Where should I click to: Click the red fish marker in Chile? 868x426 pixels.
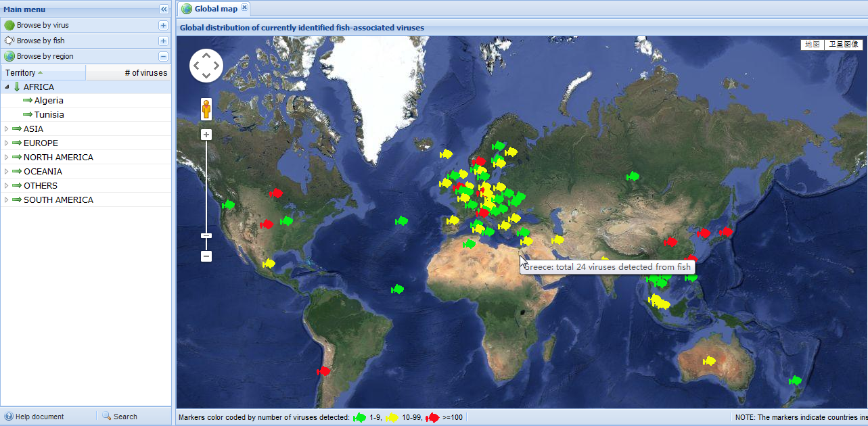[x=324, y=371]
